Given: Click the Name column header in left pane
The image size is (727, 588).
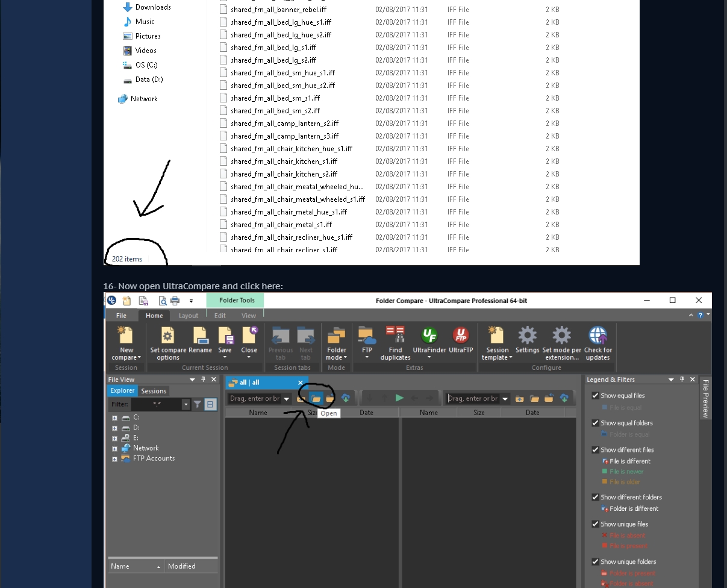Looking at the screenshot, I should point(258,413).
